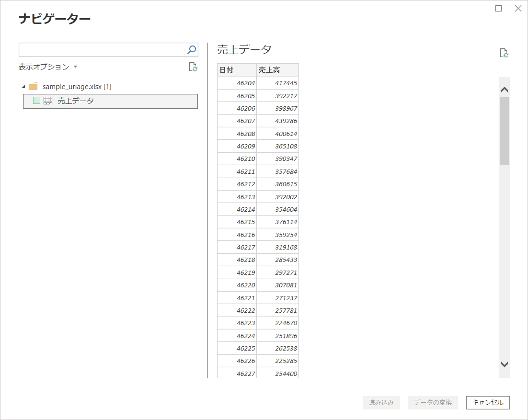528x420 pixels.
Task: Click the 売上データ preview title
Action: pyautogui.click(x=244, y=49)
